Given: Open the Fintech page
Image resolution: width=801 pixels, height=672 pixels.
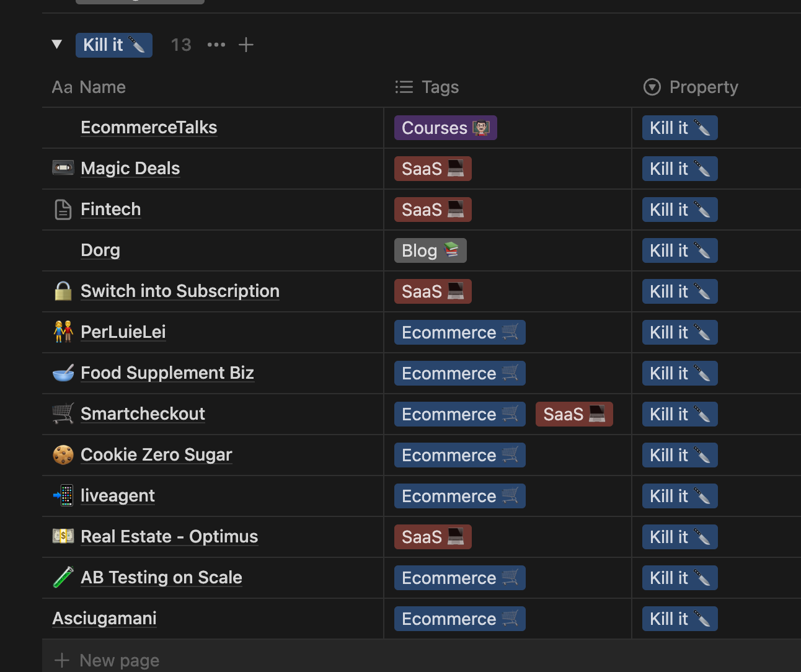Looking at the screenshot, I should pyautogui.click(x=111, y=209).
